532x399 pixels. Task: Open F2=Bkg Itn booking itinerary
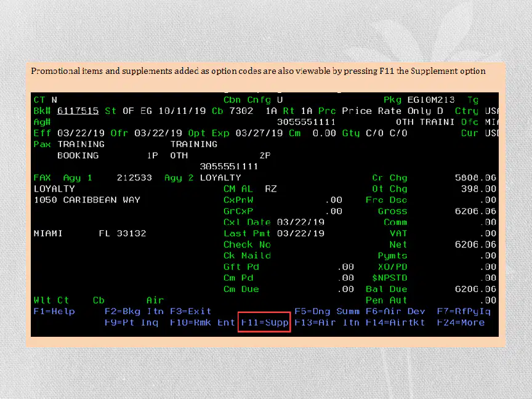click(x=134, y=312)
